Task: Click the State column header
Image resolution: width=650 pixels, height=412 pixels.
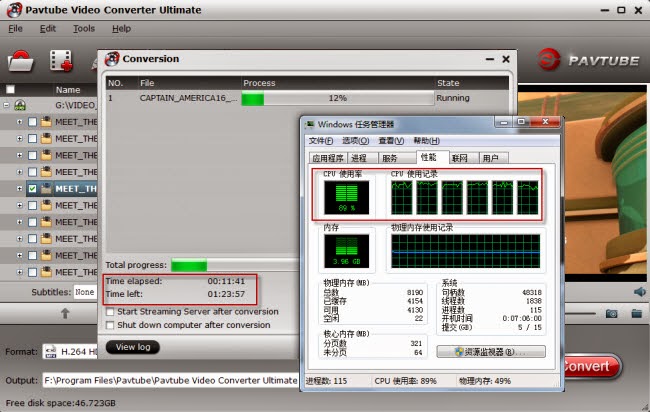Action: (448, 83)
